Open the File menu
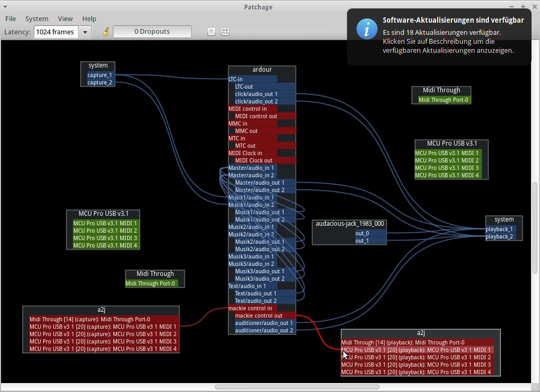Image resolution: width=540 pixels, height=392 pixels. (x=11, y=18)
